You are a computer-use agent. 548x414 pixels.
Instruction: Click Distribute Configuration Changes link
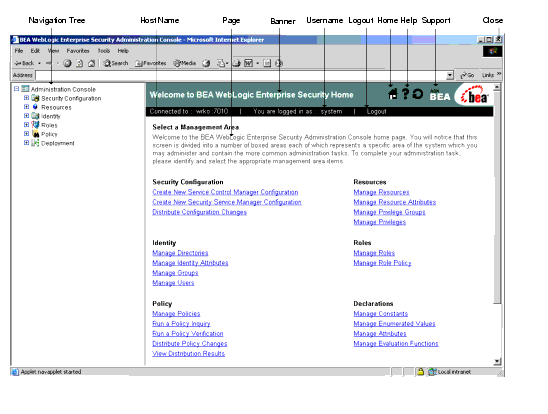(200, 212)
